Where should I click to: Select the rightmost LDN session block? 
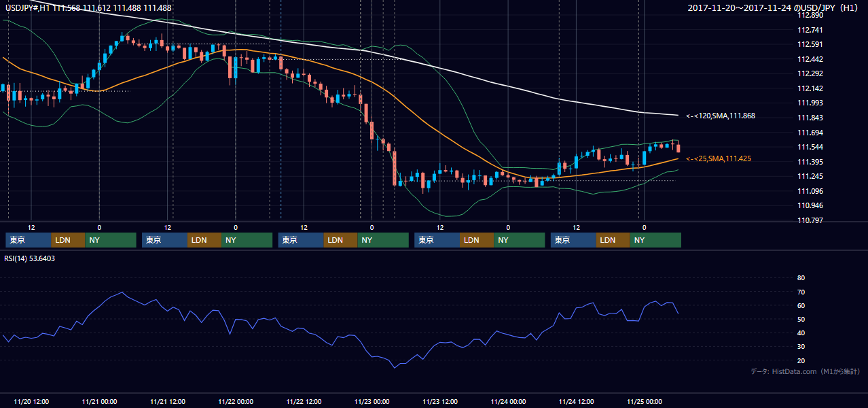click(x=614, y=240)
